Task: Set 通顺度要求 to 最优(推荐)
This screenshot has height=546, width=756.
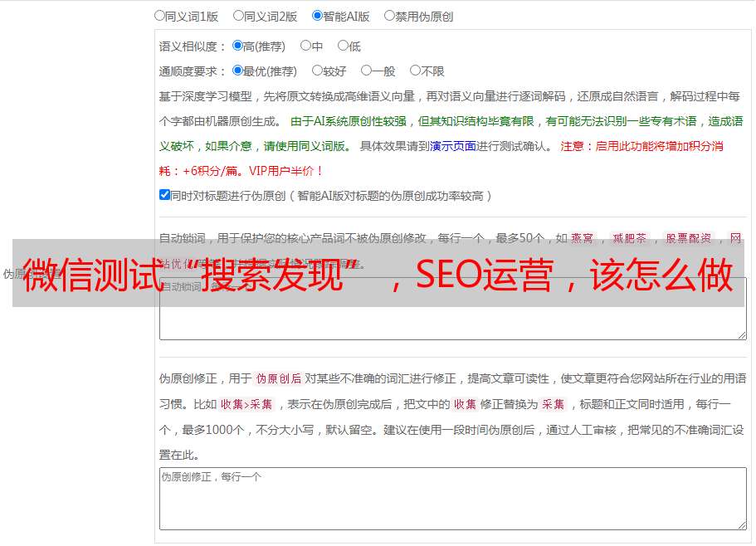Action: 237,71
